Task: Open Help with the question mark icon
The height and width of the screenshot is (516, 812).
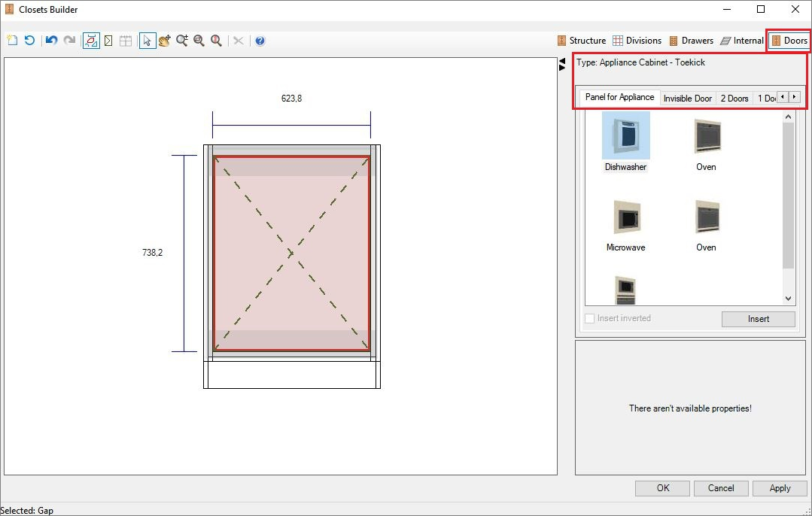Action: (x=260, y=41)
